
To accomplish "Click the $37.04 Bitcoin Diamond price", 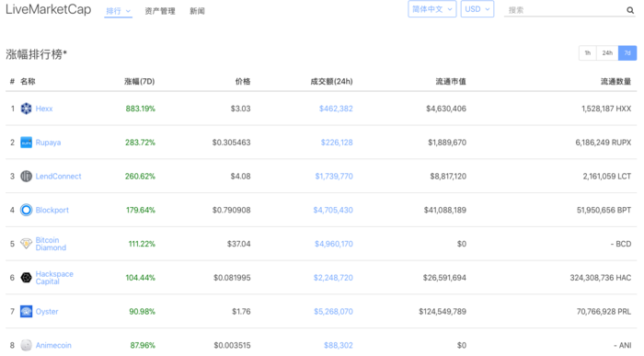I will point(238,244).
